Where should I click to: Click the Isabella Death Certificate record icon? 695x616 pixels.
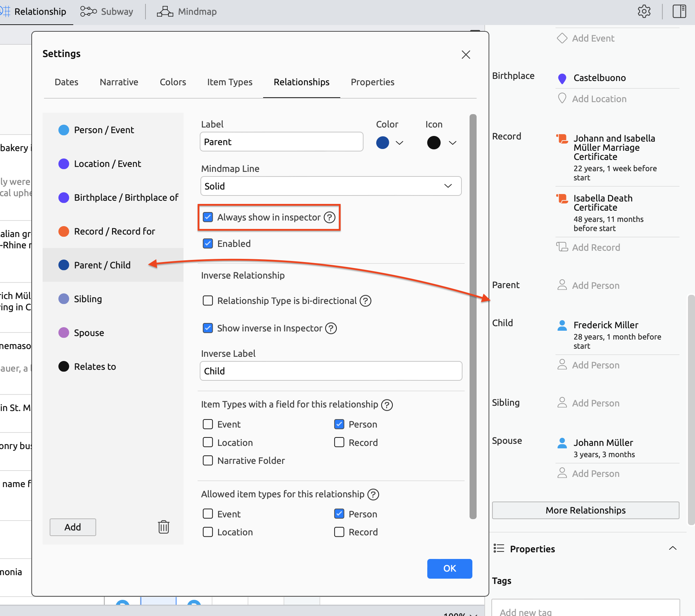point(562,199)
